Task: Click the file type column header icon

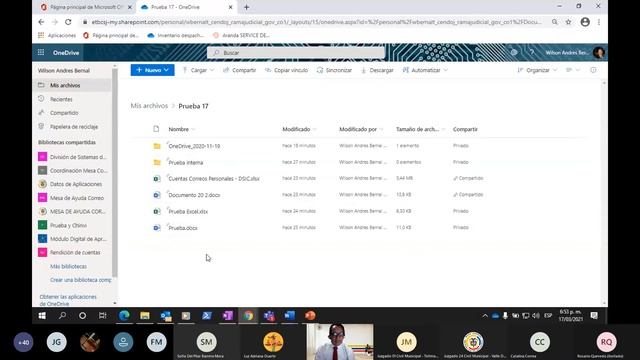Action: coord(156,129)
